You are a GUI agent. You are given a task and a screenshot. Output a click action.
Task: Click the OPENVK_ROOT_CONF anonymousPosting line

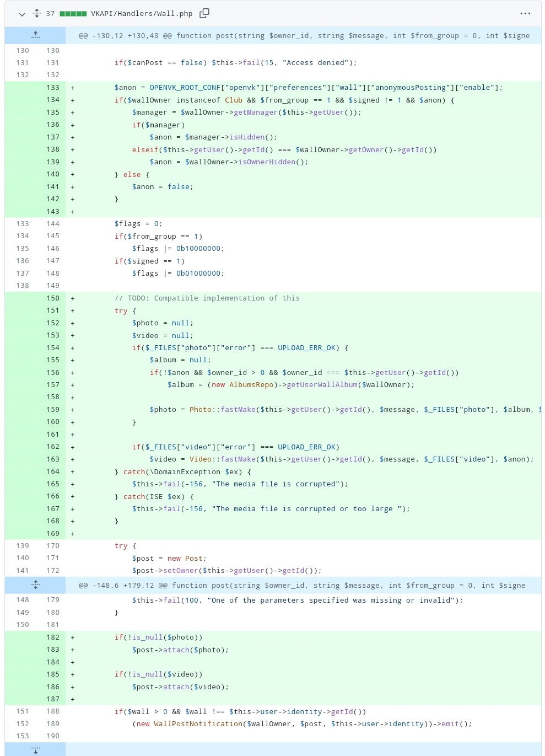coord(309,88)
